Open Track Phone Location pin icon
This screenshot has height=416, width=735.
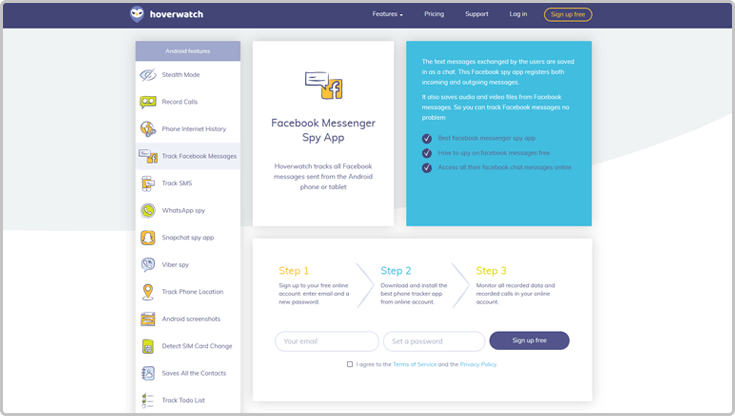point(147,292)
